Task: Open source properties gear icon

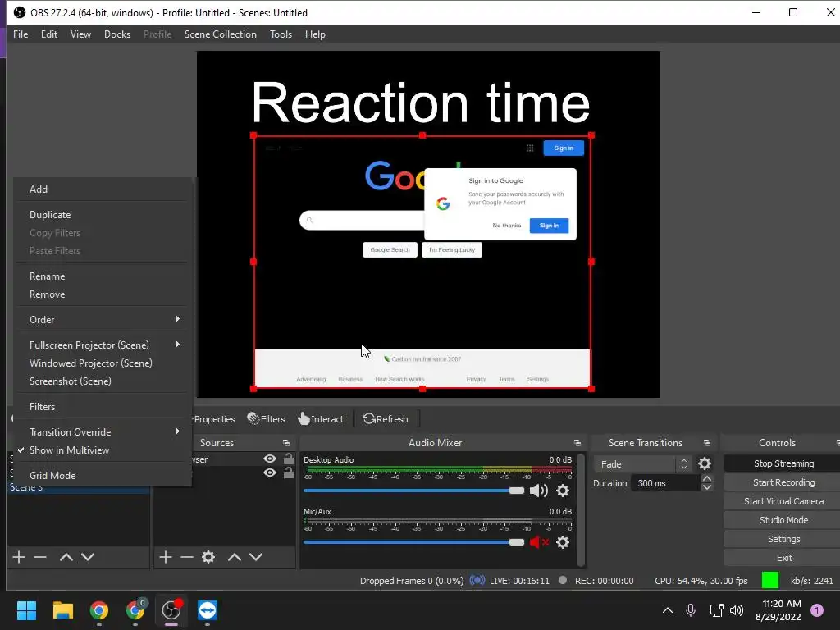Action: point(208,557)
